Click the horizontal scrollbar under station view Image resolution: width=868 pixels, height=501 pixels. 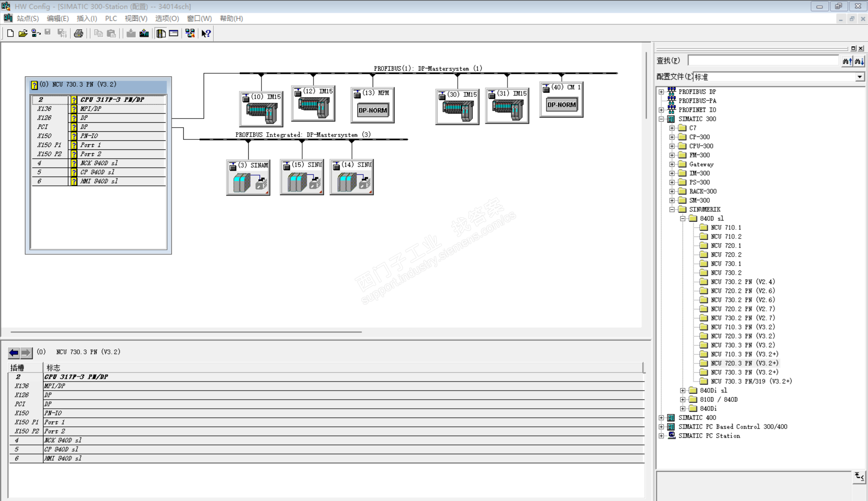pyautogui.click(x=186, y=332)
